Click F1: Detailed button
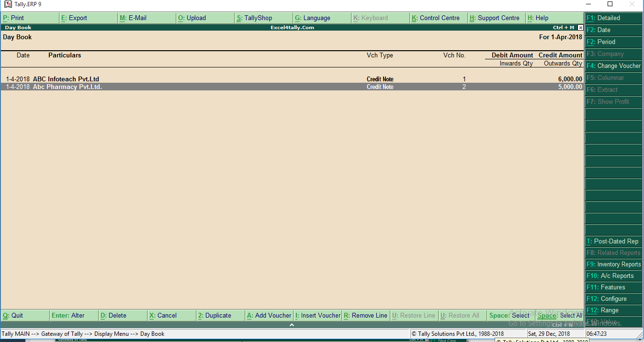The image size is (644, 342). click(x=613, y=18)
